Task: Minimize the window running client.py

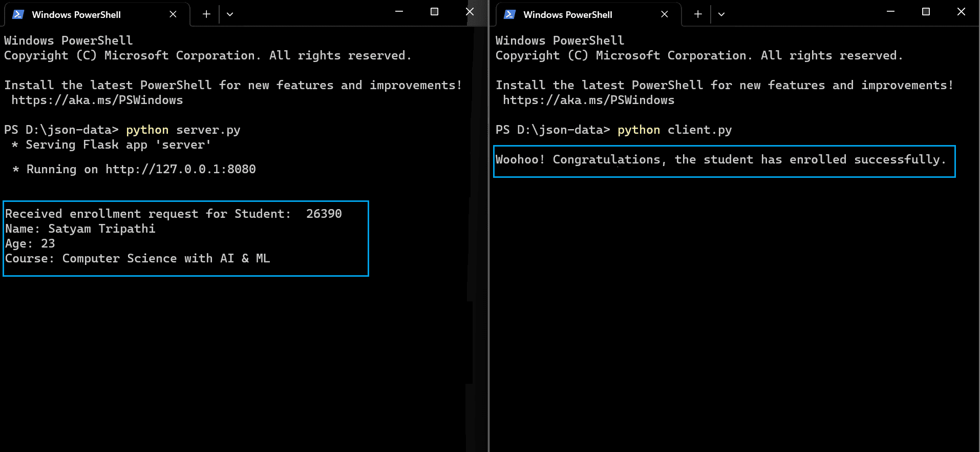Action: click(891, 12)
